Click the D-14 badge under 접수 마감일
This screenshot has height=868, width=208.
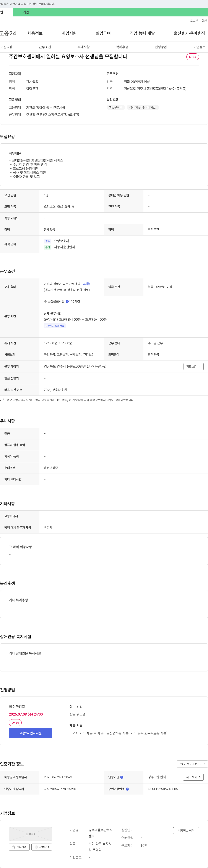[15, 723]
